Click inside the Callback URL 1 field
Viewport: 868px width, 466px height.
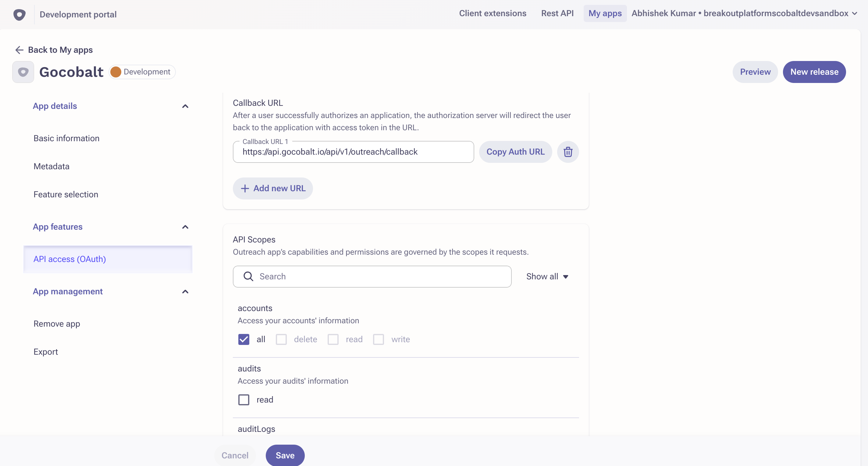tap(353, 152)
